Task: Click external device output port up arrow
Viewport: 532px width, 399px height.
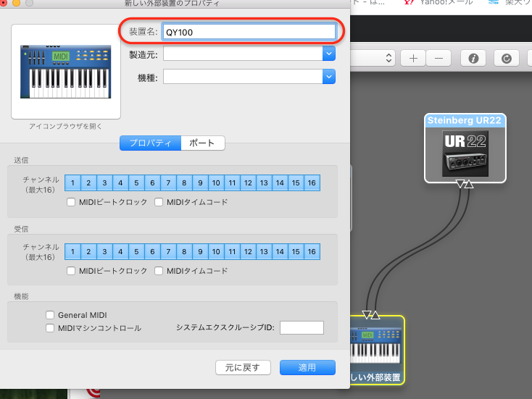Action: coord(375,315)
